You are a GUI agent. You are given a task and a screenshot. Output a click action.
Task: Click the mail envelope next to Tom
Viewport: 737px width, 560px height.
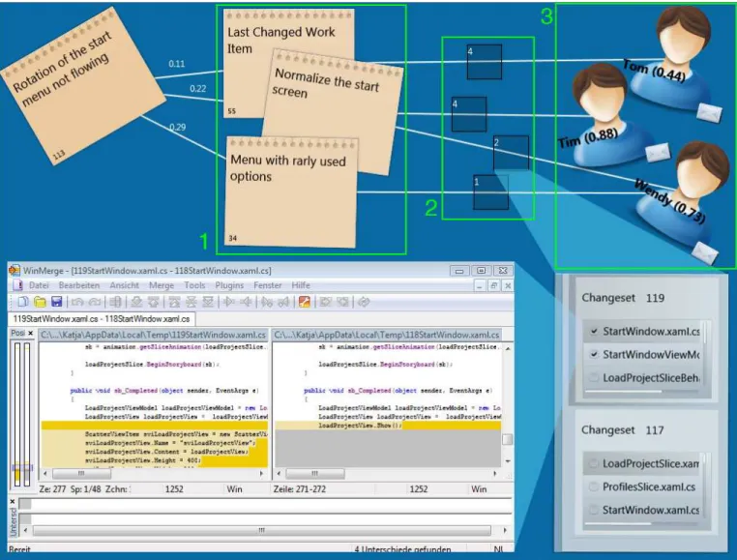pos(709,113)
